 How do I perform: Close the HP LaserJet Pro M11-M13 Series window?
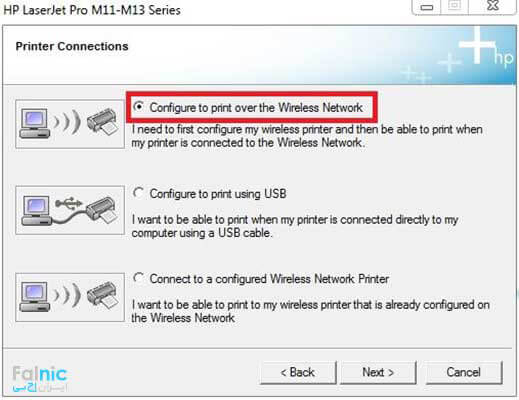[493, 6]
